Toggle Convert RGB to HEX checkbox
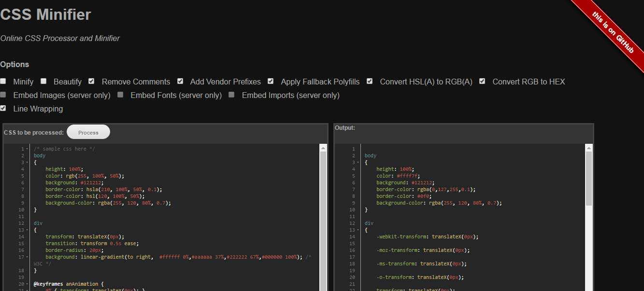The height and width of the screenshot is (291, 644). (x=482, y=82)
